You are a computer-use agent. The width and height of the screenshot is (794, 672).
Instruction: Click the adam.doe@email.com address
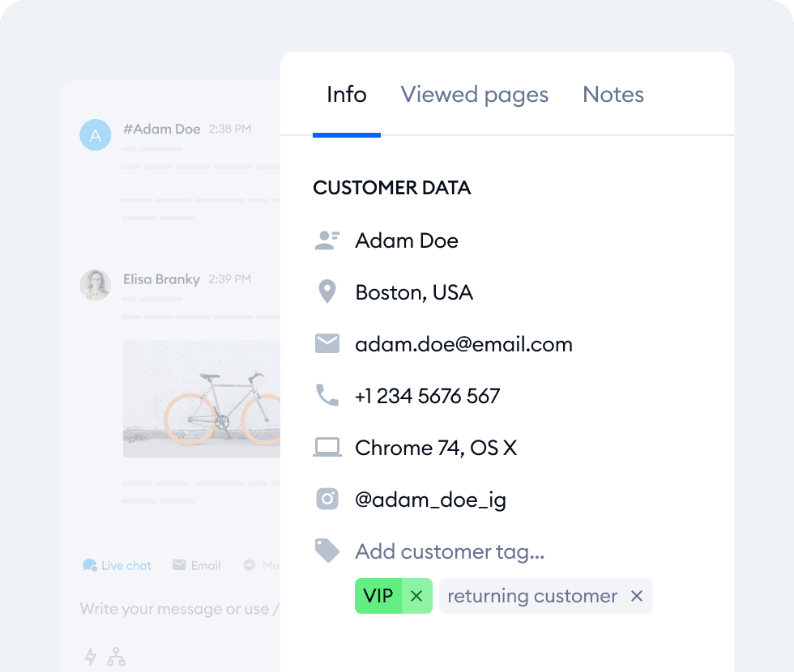pos(463,345)
